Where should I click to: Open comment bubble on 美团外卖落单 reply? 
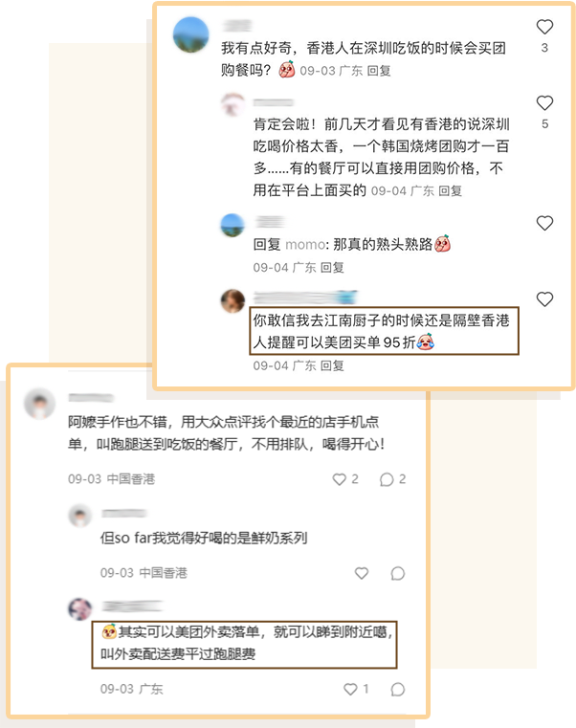click(x=398, y=689)
